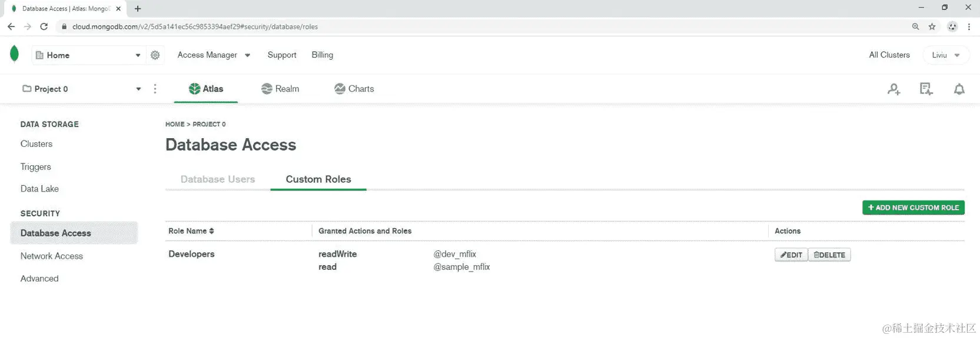The image size is (980, 338).
Task: Edit the Developers role
Action: (x=791, y=255)
